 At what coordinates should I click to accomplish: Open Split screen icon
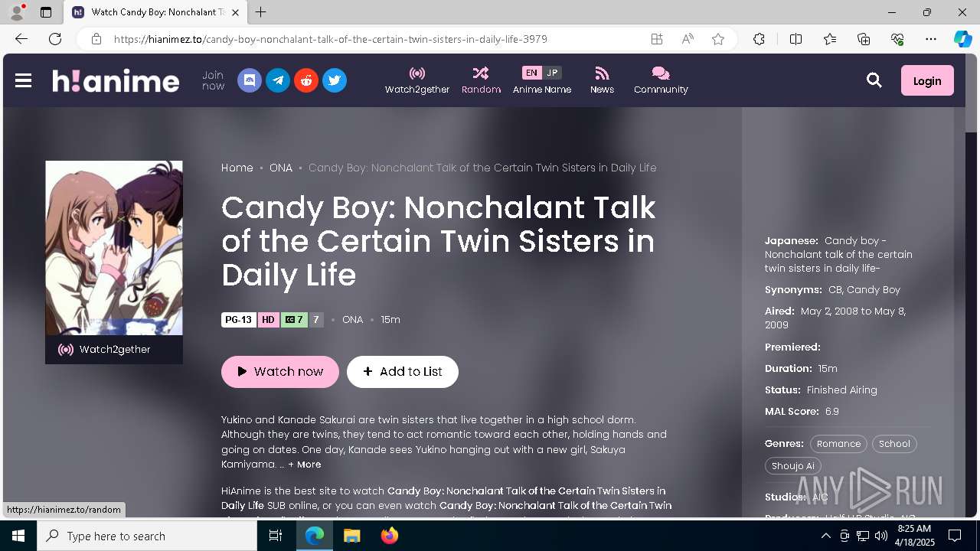point(795,39)
